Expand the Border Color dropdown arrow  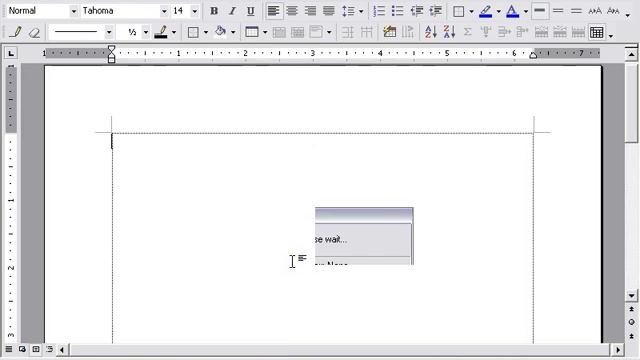coord(174,32)
